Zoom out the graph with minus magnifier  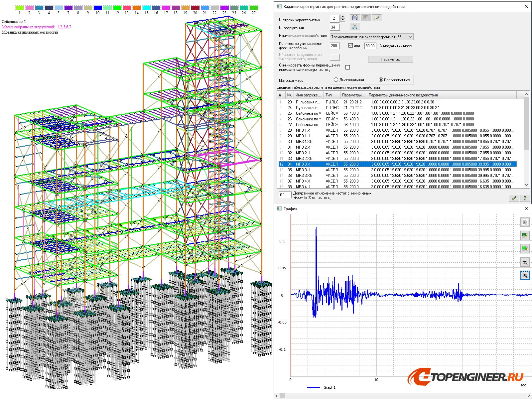coord(525,262)
